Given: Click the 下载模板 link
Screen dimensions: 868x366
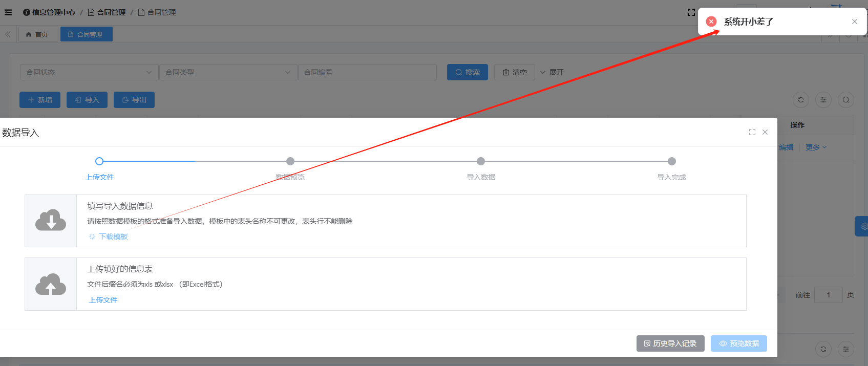Looking at the screenshot, I should (x=113, y=236).
